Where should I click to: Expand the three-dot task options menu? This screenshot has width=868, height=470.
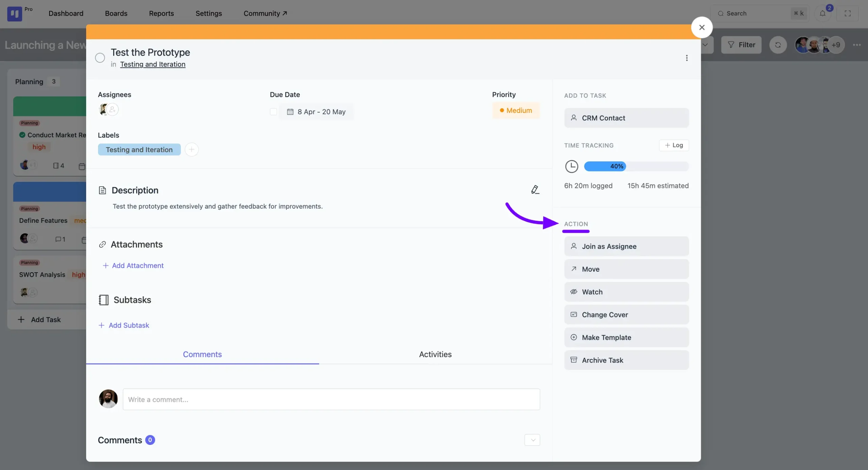coord(687,58)
